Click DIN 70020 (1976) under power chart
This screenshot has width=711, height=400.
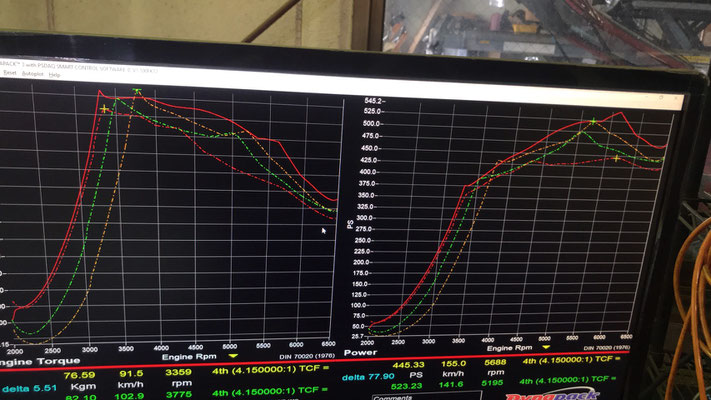pos(606,348)
